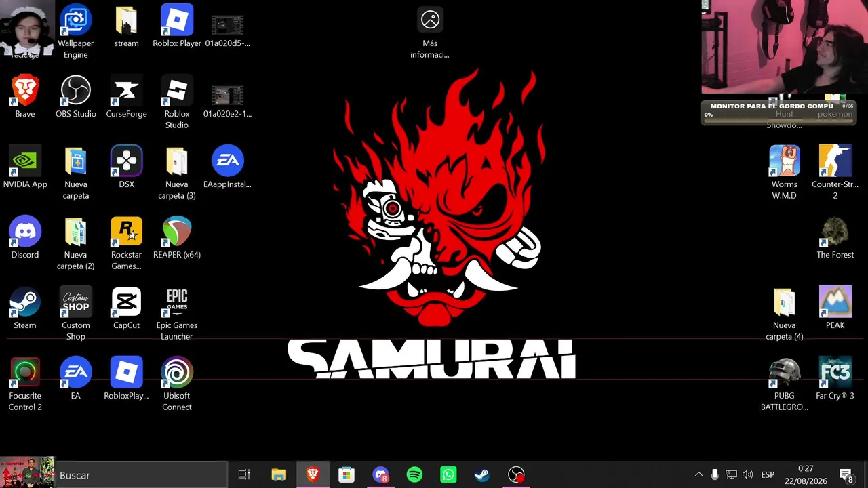Select the EAappInstal... desktop icon
The image size is (868, 488).
point(227,167)
